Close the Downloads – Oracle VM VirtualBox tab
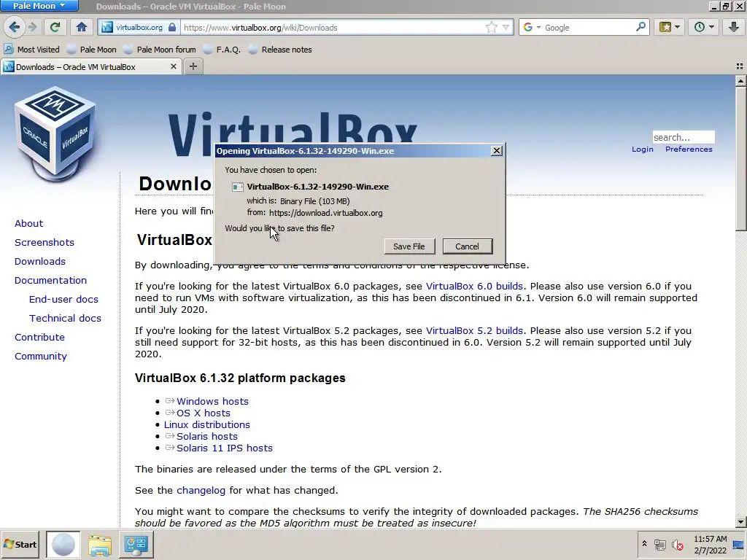The height and width of the screenshot is (560, 747). pyautogui.click(x=174, y=66)
